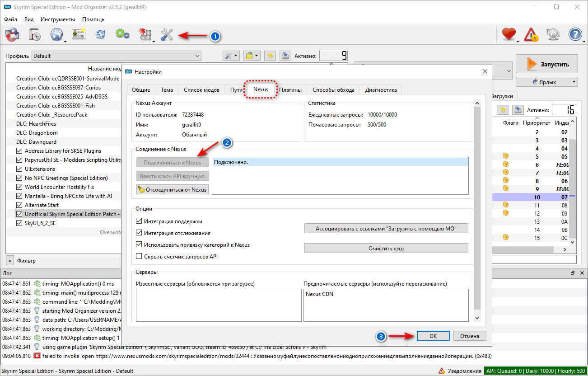Click the flag icon in priority 15 row
588x376 pixels.
click(x=506, y=238)
